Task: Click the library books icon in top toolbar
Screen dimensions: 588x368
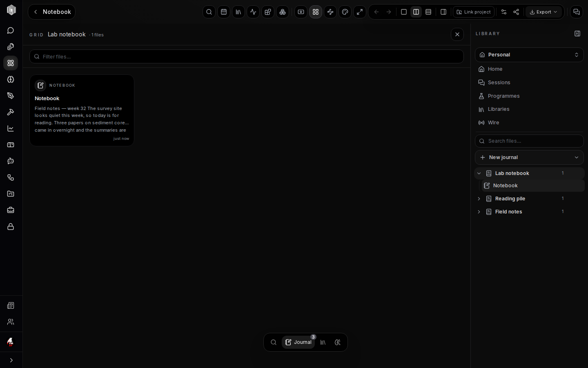Action: point(238,12)
